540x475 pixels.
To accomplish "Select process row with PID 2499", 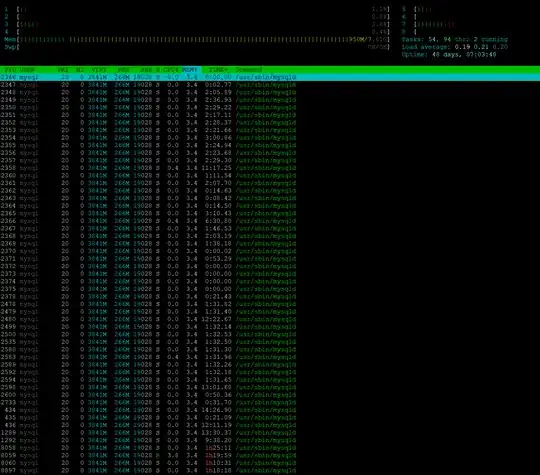I will [x=148, y=327].
